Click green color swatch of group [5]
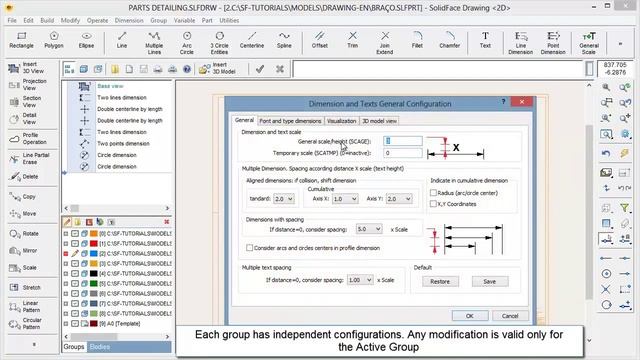The width and height of the screenshot is (640, 360). point(93,284)
